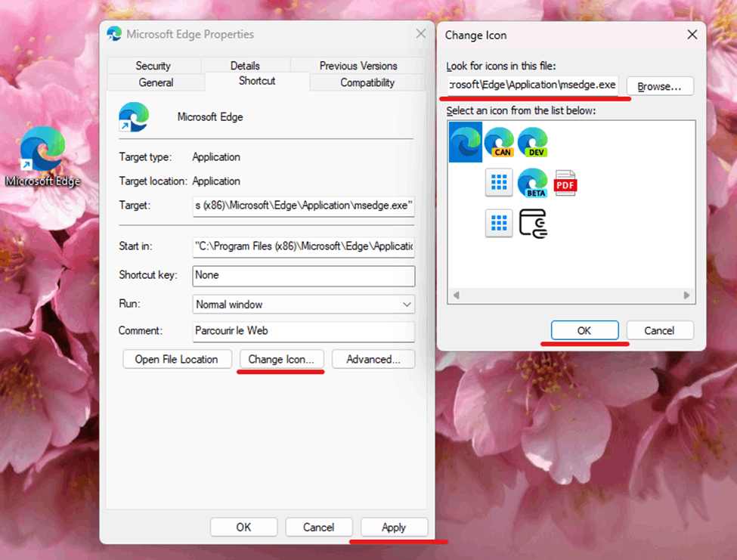Select the apps grid icon beside BETA
This screenshot has height=560, width=737.
click(x=499, y=182)
